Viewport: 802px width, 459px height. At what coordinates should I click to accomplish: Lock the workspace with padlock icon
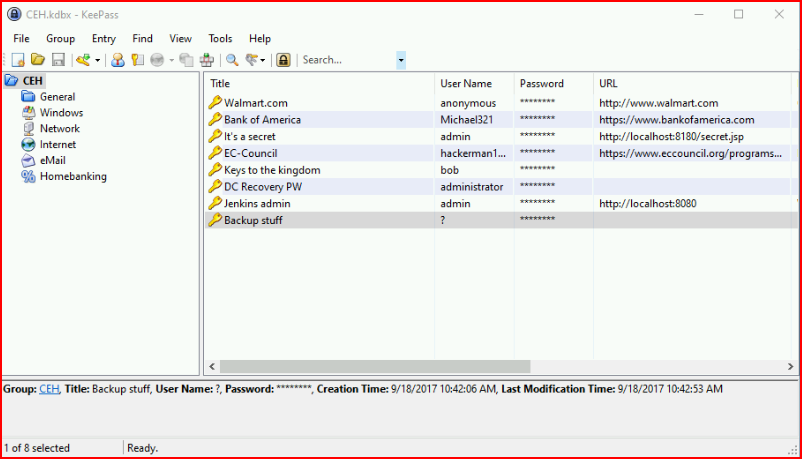[x=283, y=60]
